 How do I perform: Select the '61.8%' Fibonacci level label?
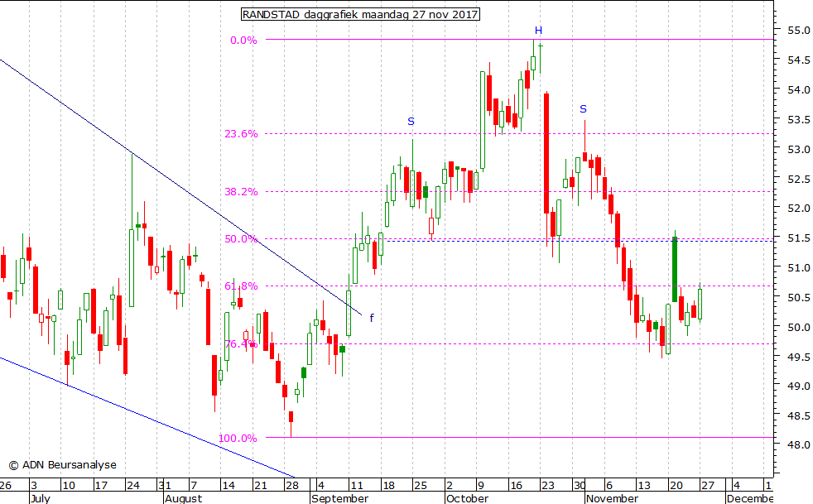coord(241,286)
